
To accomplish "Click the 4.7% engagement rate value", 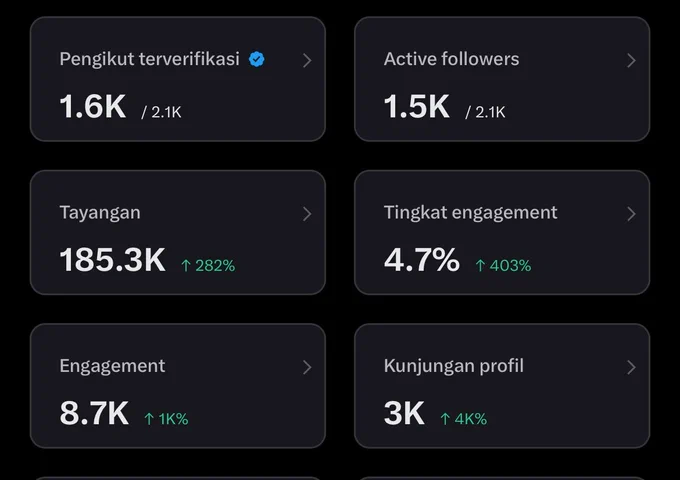I will 422,260.
